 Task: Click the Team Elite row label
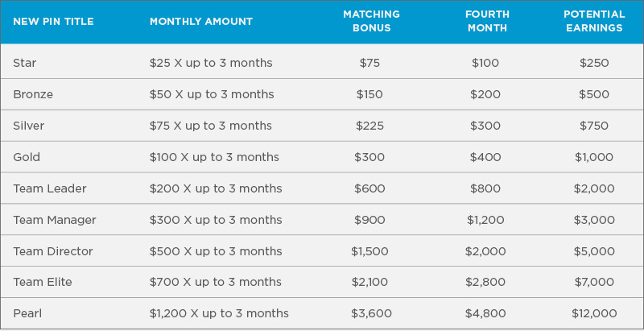[x=43, y=282]
